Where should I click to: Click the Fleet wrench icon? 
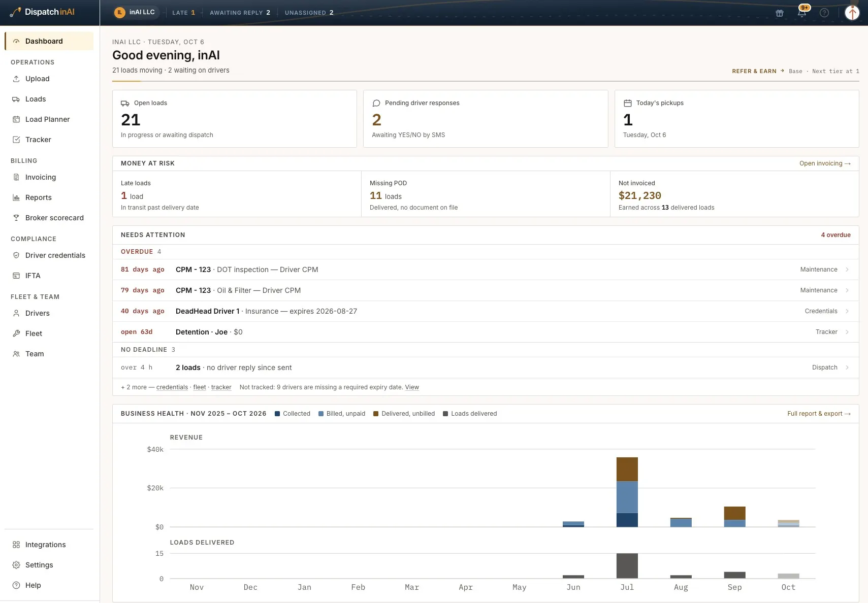[16, 333]
